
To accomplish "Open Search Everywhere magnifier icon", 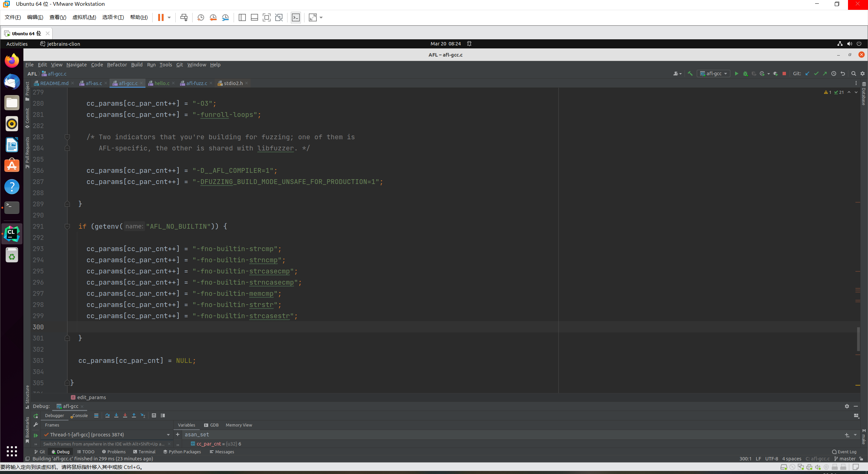I will click(854, 74).
